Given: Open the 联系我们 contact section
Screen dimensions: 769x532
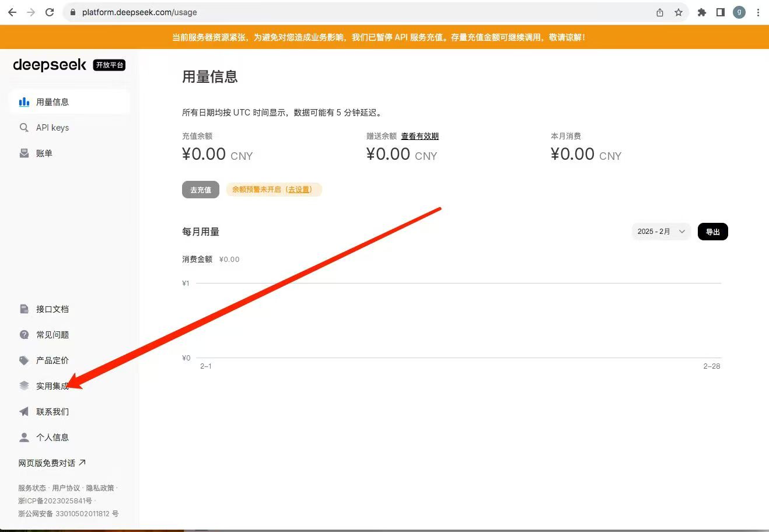Looking at the screenshot, I should (52, 411).
